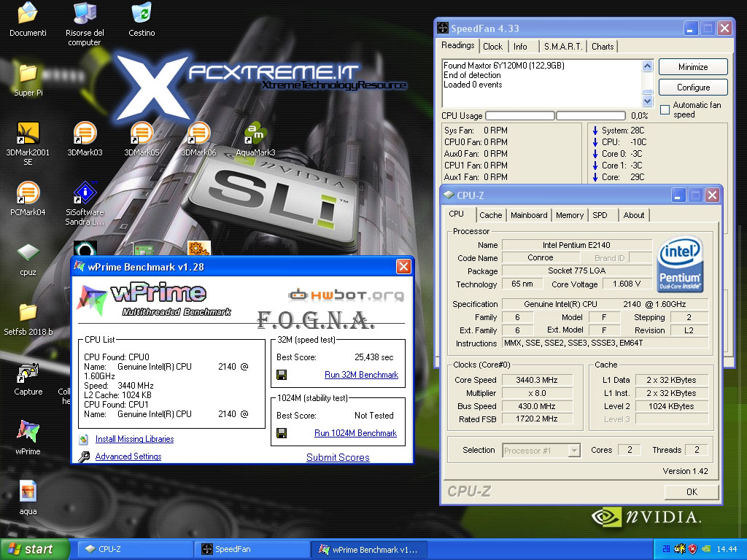Click the Core Voltage value 1.608 V
747x560 pixels.
point(627,284)
